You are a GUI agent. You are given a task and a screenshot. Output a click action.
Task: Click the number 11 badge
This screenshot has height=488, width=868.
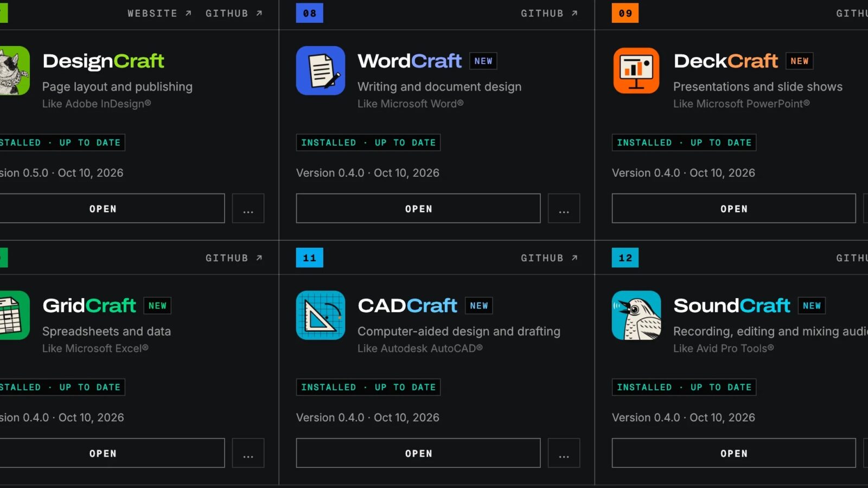coord(310,258)
